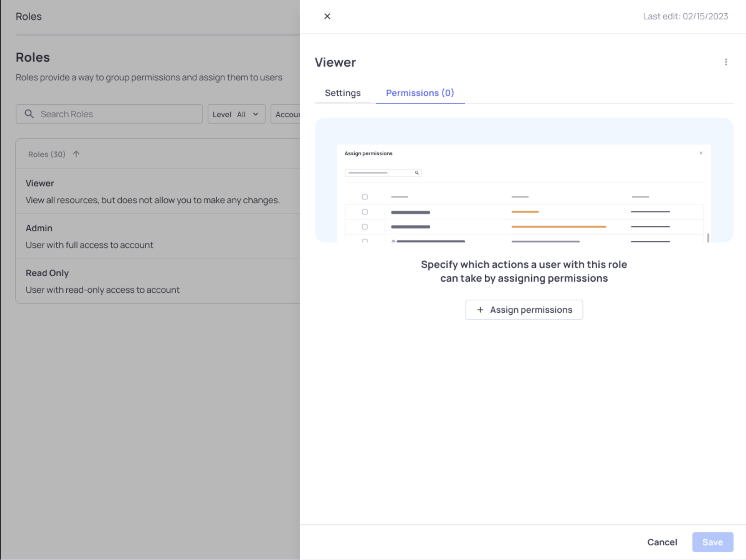Open the vertical three-dot options menu

[x=726, y=62]
